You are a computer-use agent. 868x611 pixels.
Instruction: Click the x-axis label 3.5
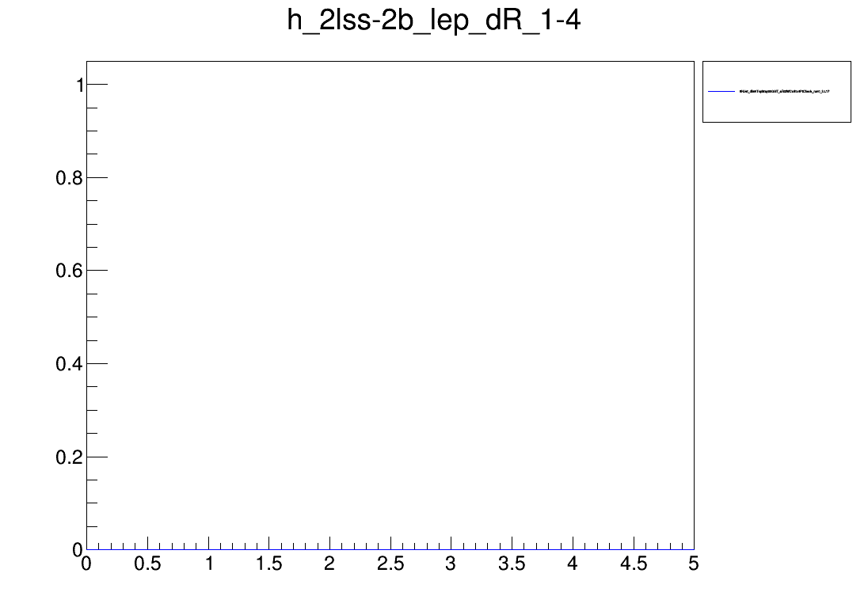pos(512,564)
